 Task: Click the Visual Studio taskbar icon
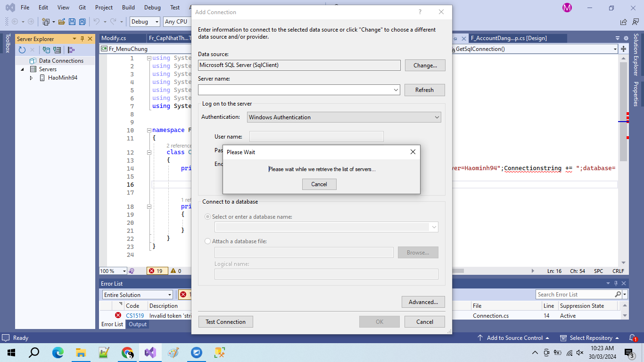(150, 353)
